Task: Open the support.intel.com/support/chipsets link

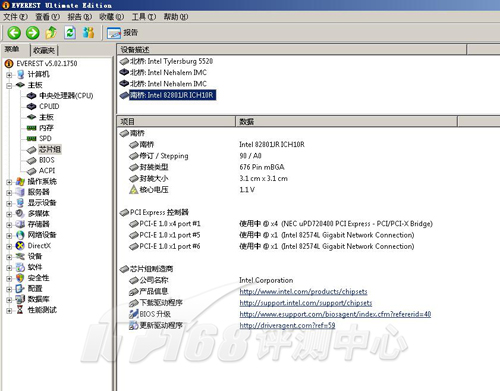Action: pos(306,303)
